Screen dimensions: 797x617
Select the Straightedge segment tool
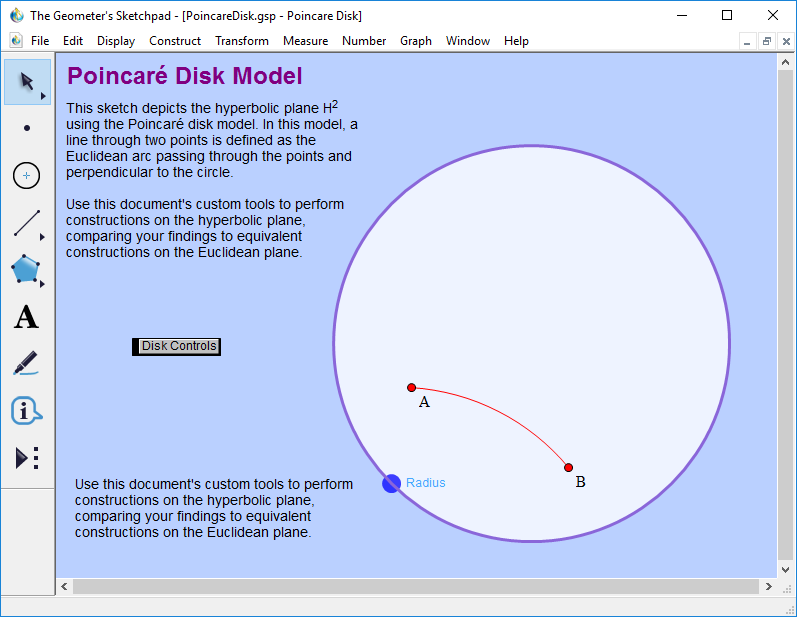27,223
